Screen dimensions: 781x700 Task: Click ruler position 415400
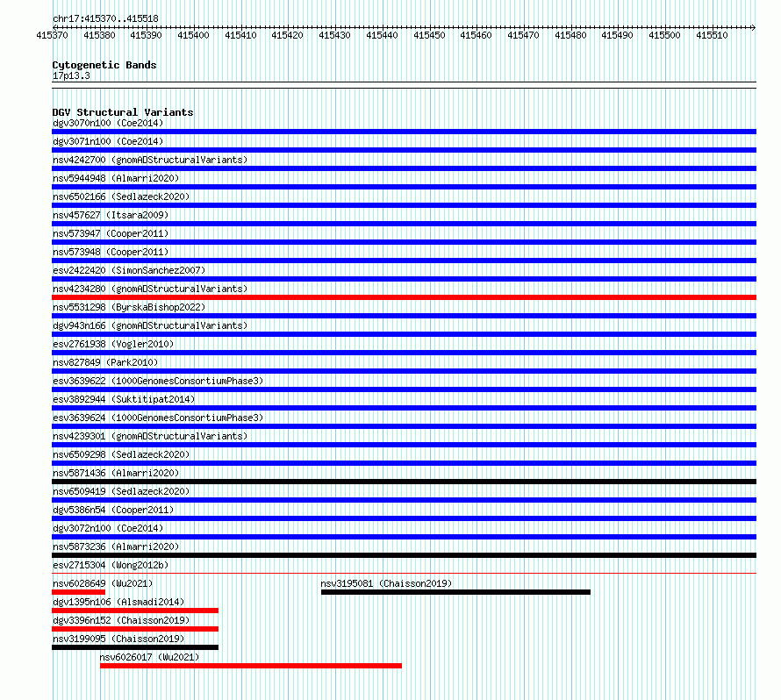tap(193, 35)
